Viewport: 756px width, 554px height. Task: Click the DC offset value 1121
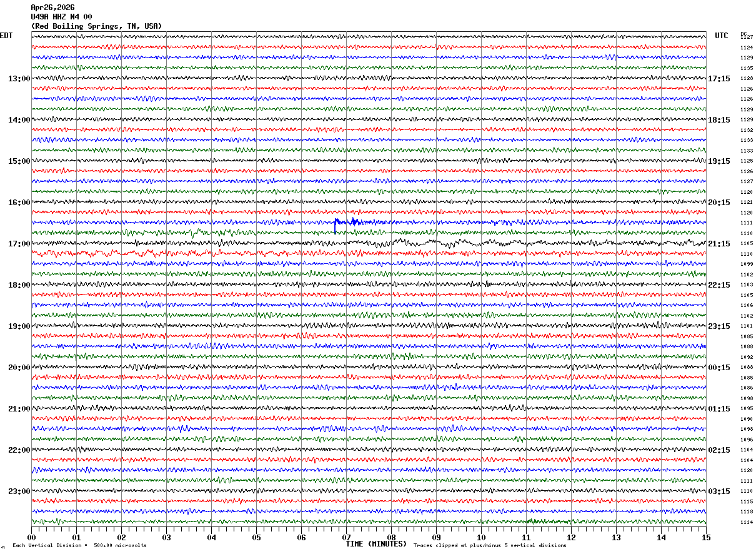tap(747, 202)
